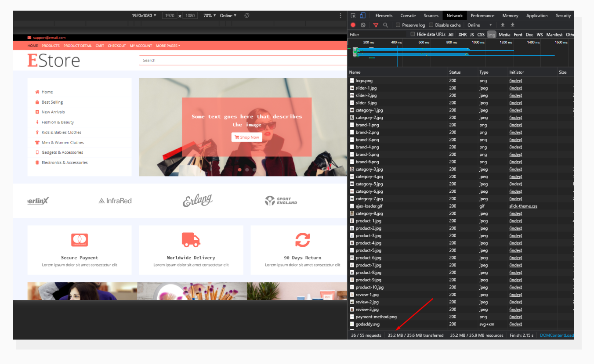
Task: Select the Inspect element icon in DevTools
Action: click(353, 15)
